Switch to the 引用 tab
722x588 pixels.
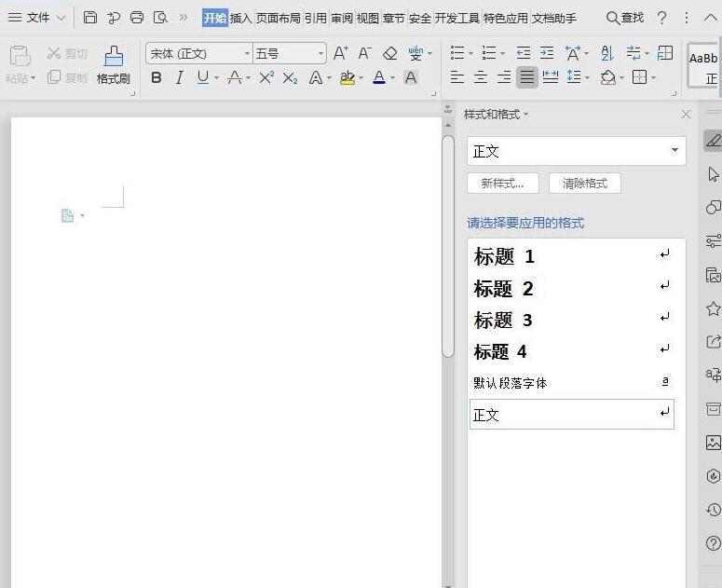(316, 18)
